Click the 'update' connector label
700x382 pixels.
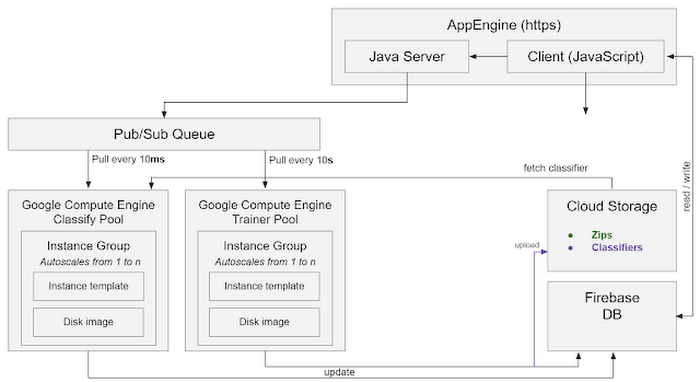(339, 372)
